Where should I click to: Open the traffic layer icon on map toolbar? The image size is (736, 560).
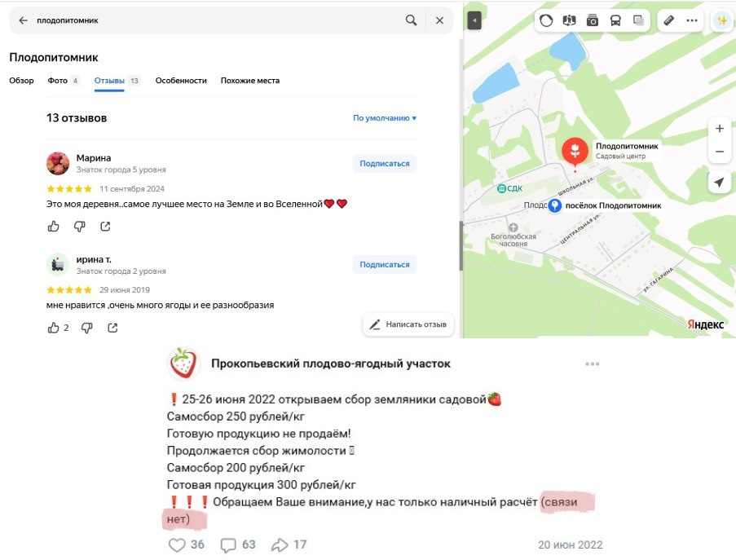click(546, 20)
